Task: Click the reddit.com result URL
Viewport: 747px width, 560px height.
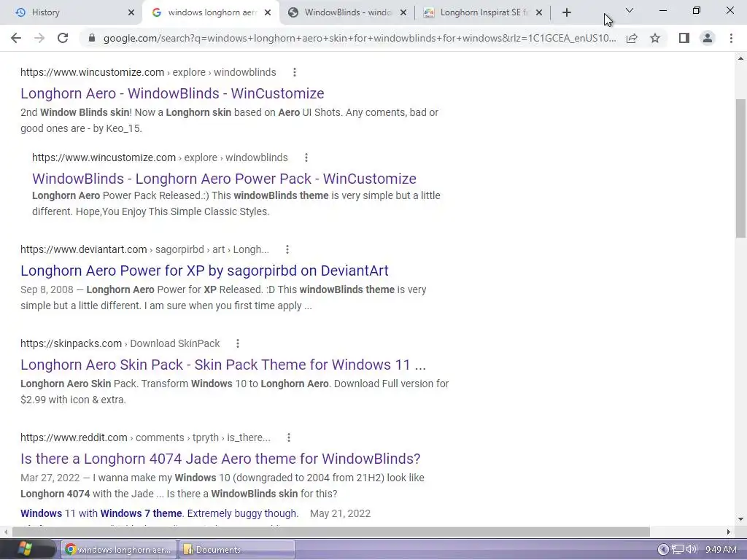Action: (145, 437)
